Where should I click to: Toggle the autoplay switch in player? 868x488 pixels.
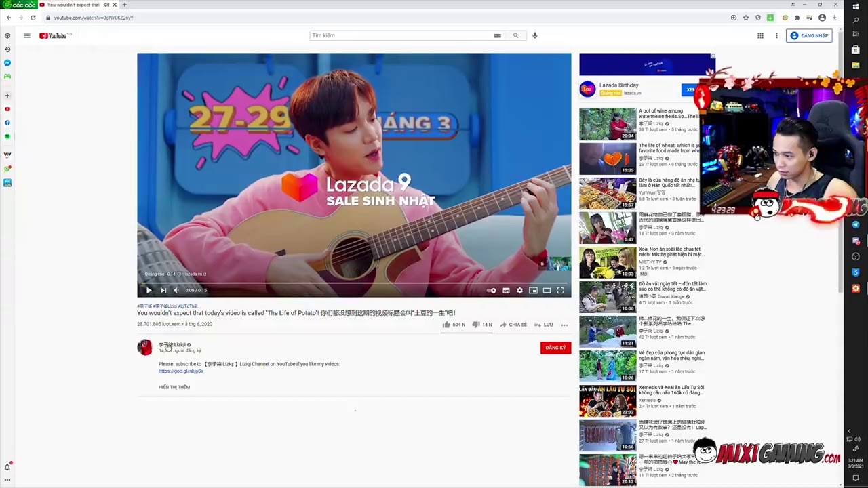pos(492,290)
